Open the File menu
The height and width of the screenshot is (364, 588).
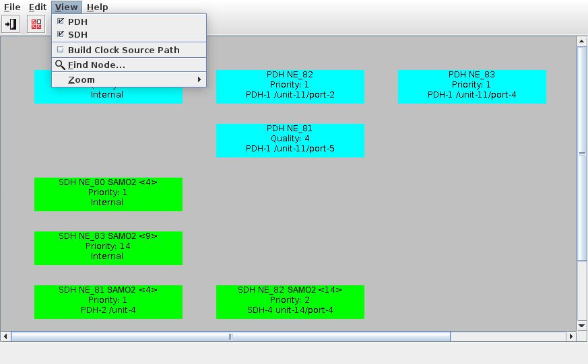click(x=12, y=7)
